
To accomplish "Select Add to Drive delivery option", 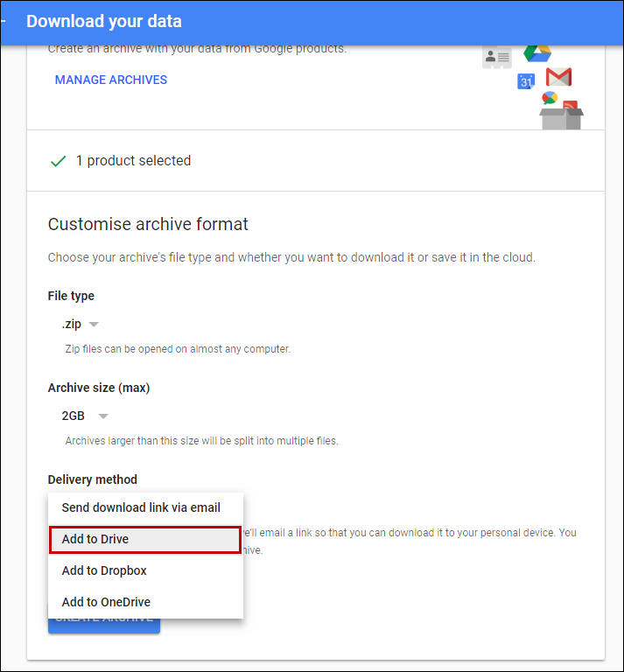I will (x=144, y=539).
